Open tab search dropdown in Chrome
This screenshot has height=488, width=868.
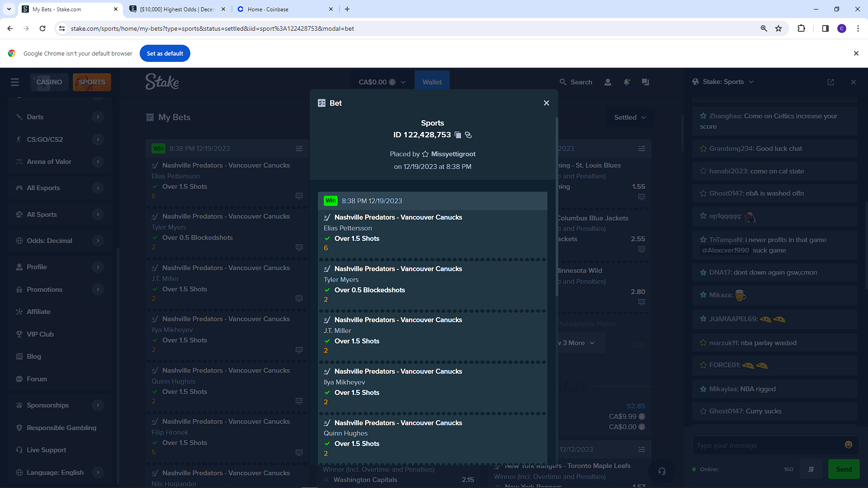[9, 9]
